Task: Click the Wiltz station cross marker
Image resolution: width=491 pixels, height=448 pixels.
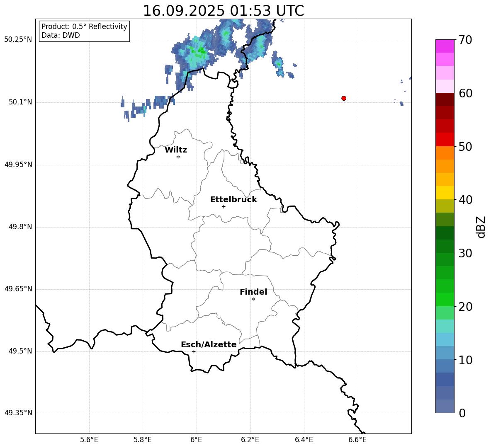Action: click(178, 157)
